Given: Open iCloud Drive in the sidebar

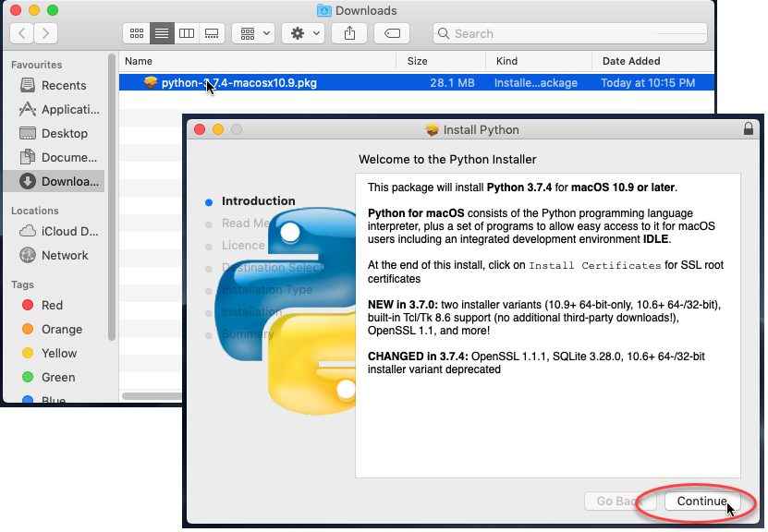Looking at the screenshot, I should [54, 231].
